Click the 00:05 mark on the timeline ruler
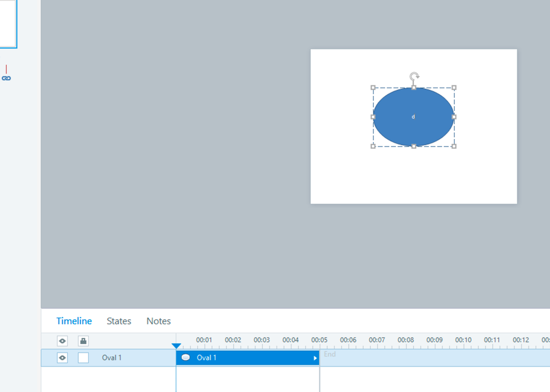The height and width of the screenshot is (392, 550). tap(319, 340)
